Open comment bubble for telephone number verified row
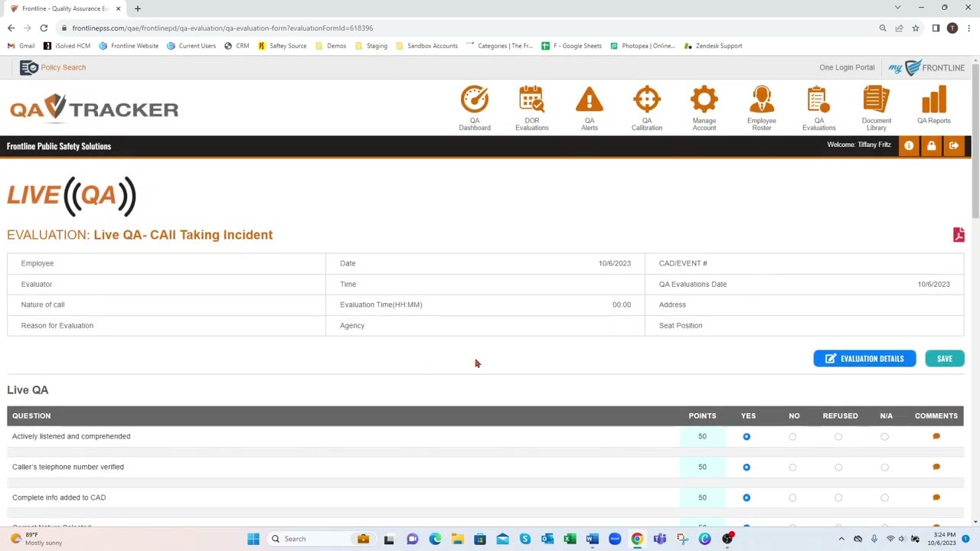980x551 pixels. [x=936, y=467]
